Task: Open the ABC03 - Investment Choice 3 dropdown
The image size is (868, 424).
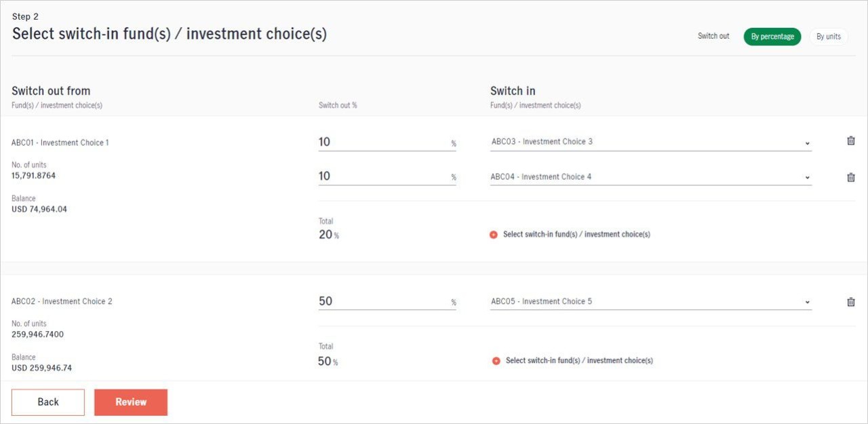Action: [650, 142]
